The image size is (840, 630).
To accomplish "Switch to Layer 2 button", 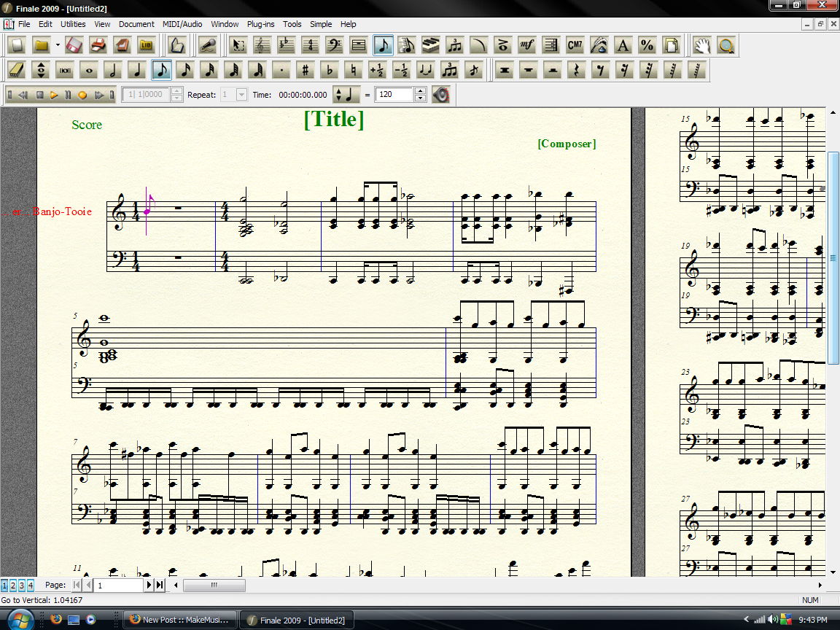I will tap(13, 585).
